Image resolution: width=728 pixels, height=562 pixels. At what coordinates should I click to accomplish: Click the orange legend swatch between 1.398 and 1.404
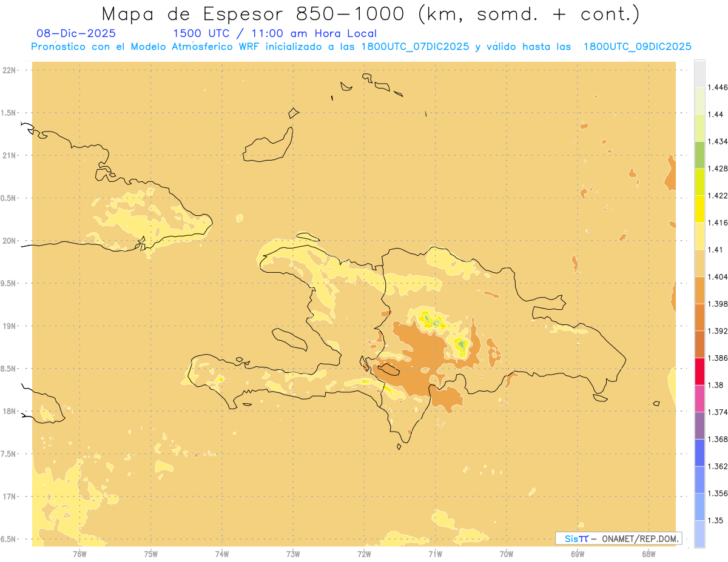click(x=699, y=290)
